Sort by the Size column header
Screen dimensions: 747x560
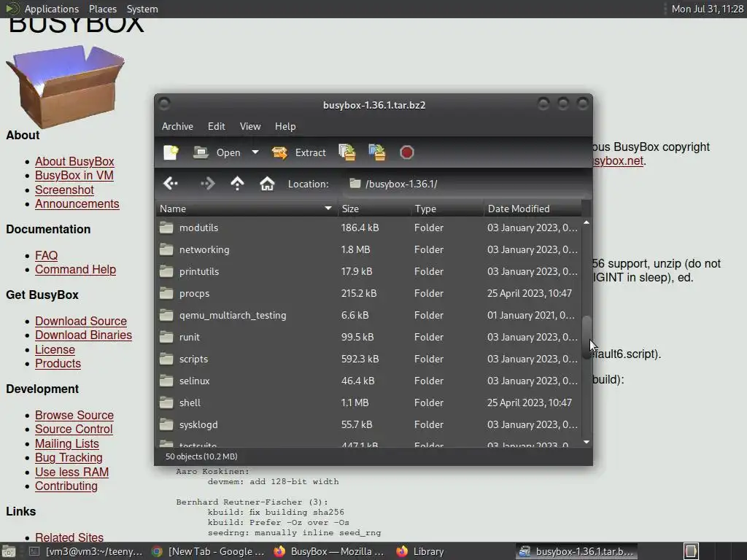point(374,209)
